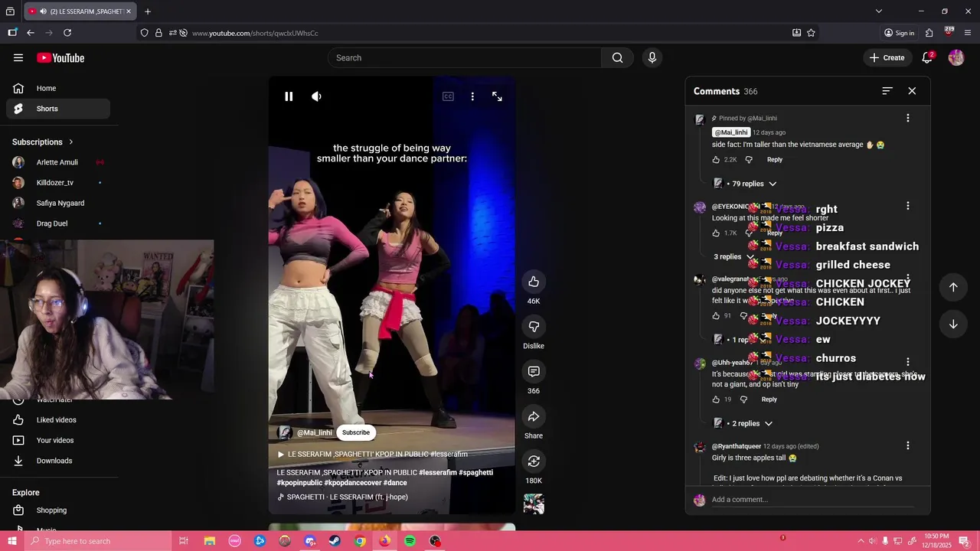Expand 2 replies under Uhh-yeah comment
Screen dimensions: 980x551
click(744, 423)
